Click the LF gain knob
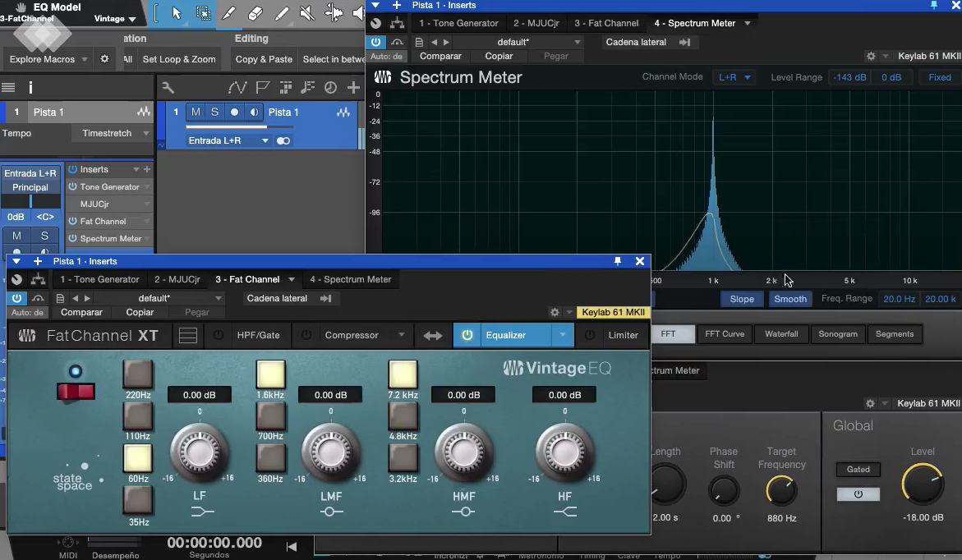This screenshot has height=560, width=962. point(200,452)
